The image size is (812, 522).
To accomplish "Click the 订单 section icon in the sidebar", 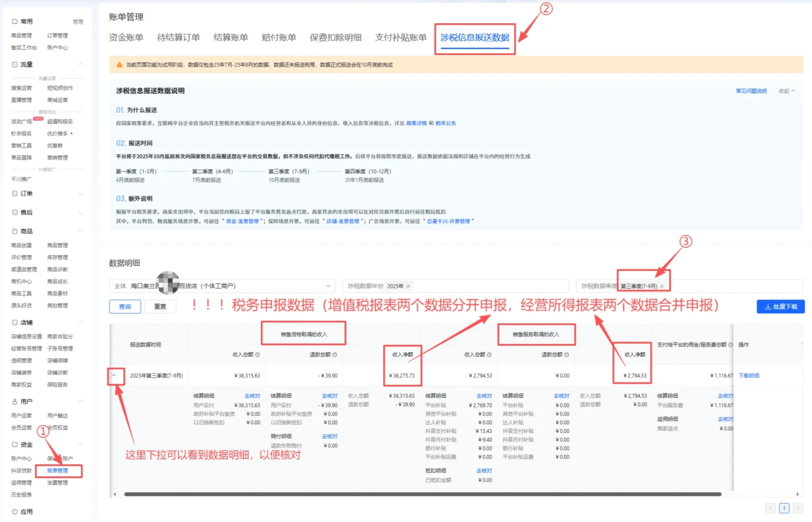I will (14, 193).
